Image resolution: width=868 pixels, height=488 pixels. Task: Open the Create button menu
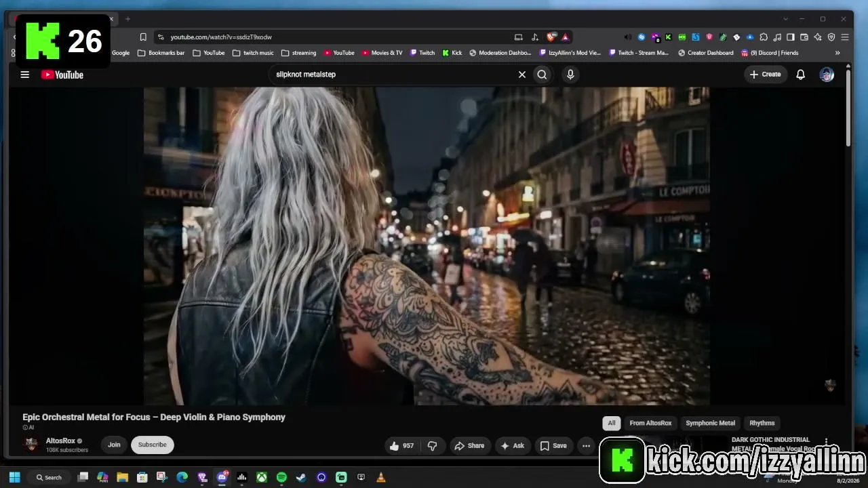point(766,75)
